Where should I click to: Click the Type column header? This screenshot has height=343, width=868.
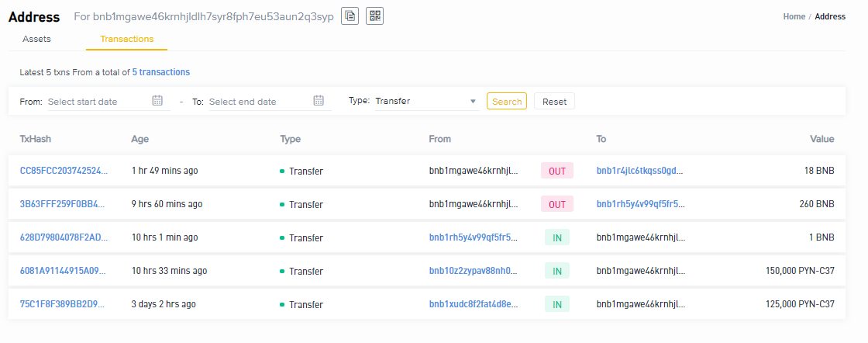[x=290, y=139]
